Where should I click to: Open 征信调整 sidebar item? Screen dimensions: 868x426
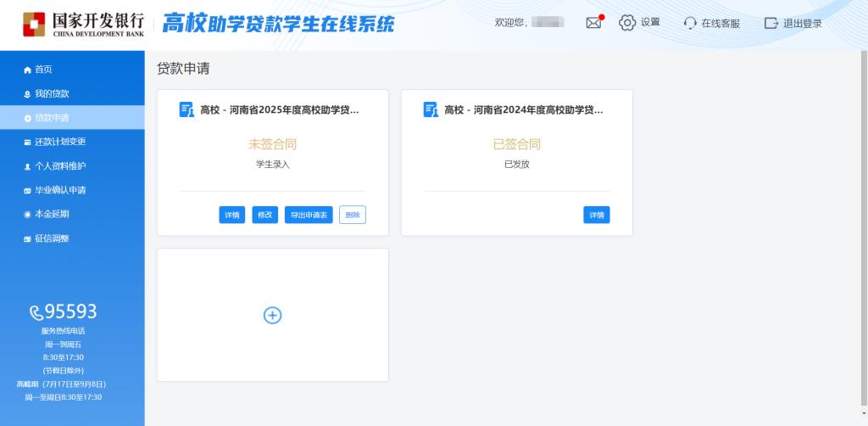[52, 238]
